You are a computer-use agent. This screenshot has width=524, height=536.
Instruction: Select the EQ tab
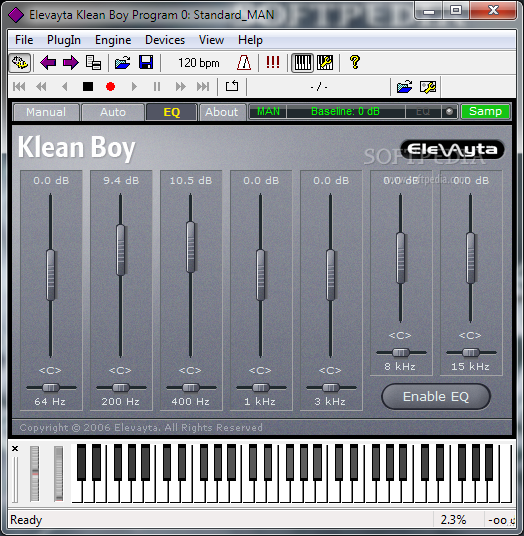coord(172,112)
